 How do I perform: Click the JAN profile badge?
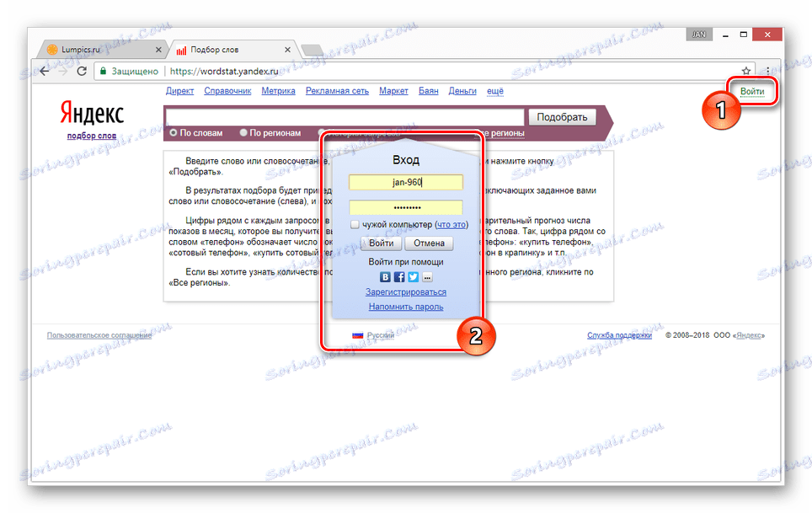coord(699,35)
